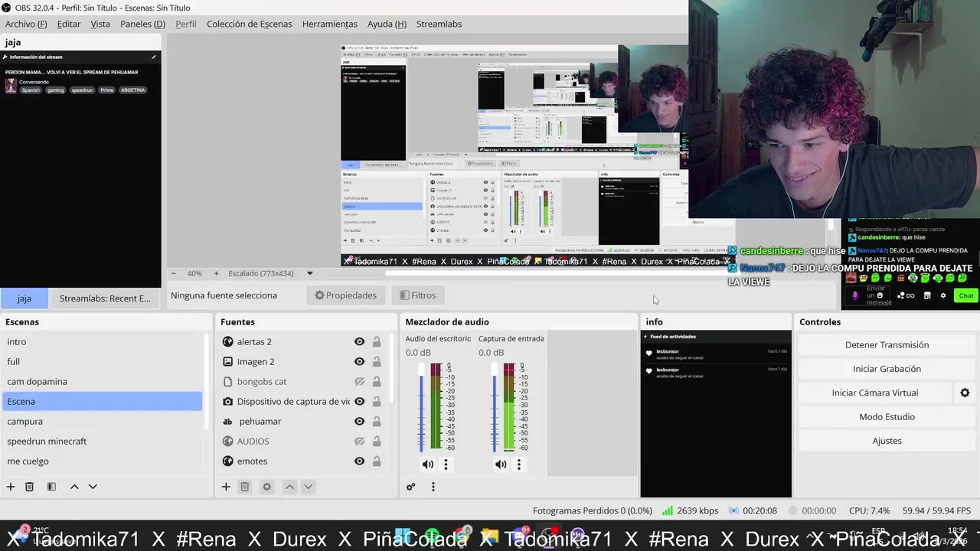Switch to the jaja dock tab

[x=24, y=298]
